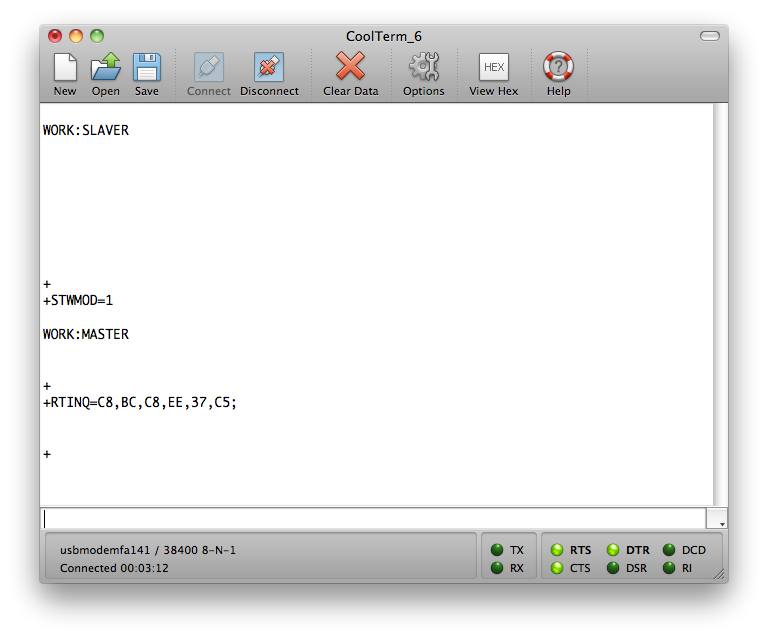Zoom window with green button
The image size is (768, 638).
click(97, 36)
